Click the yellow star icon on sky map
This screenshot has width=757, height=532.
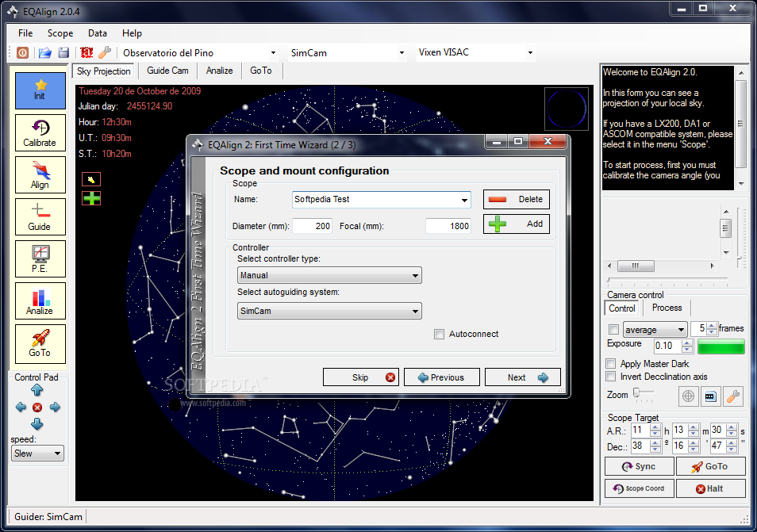pos(91,179)
